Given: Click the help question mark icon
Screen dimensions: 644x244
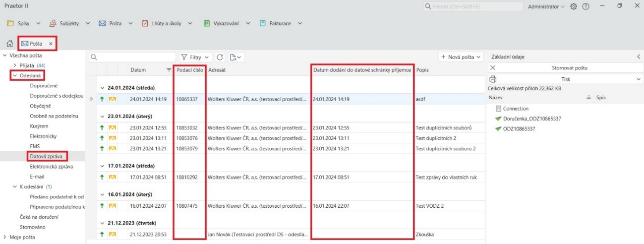Looking at the screenshot, I should (x=585, y=6).
